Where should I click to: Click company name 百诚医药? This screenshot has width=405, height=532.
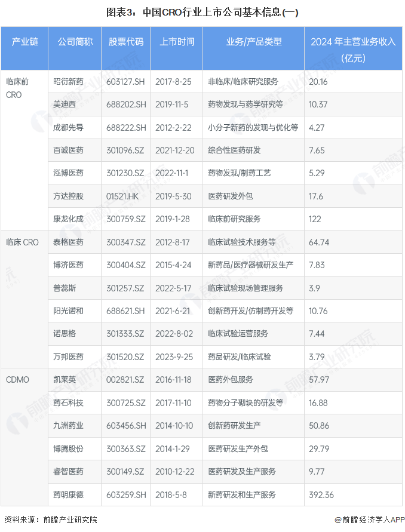tap(68, 150)
